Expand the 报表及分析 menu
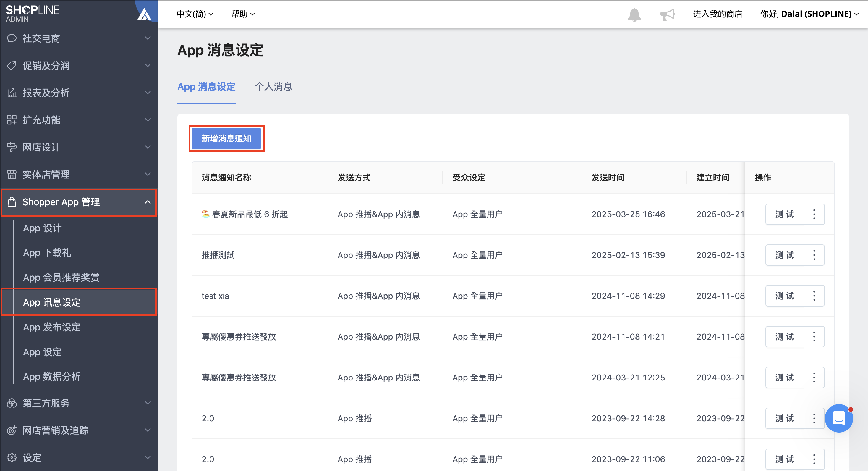The image size is (868, 471). pyautogui.click(x=148, y=93)
